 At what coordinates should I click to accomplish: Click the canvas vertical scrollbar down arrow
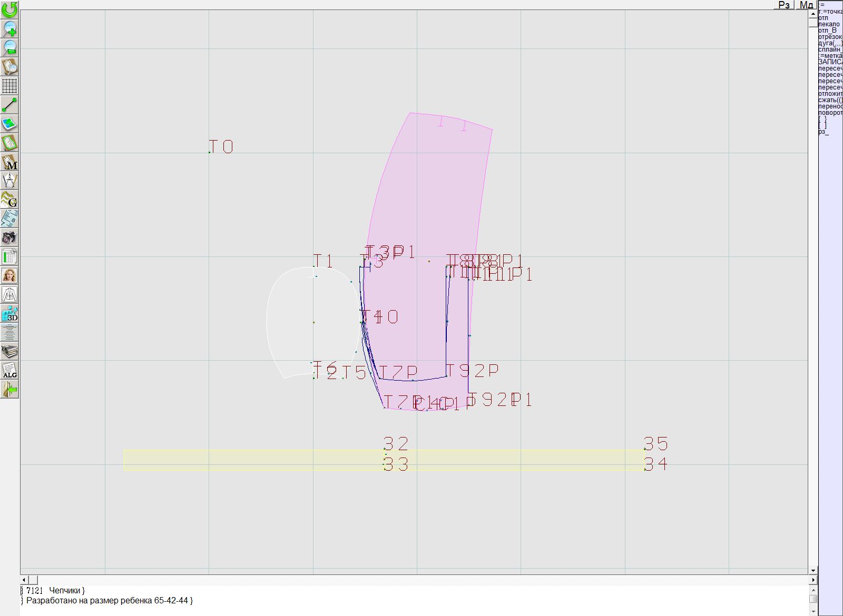[813, 570]
